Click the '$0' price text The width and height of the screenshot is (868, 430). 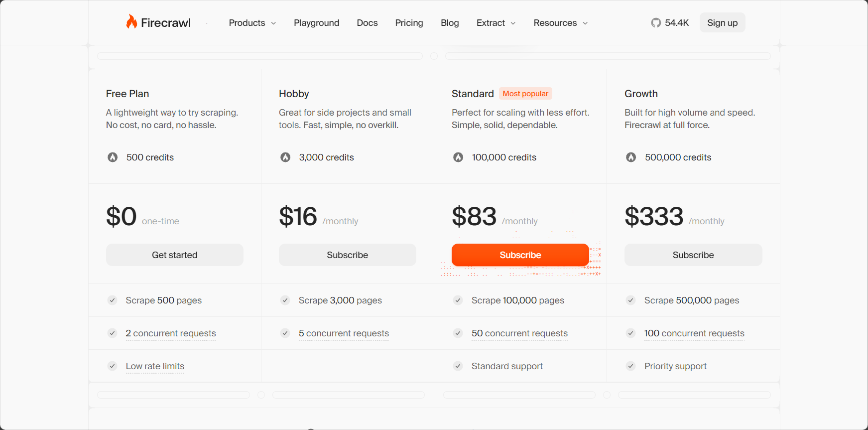121,216
